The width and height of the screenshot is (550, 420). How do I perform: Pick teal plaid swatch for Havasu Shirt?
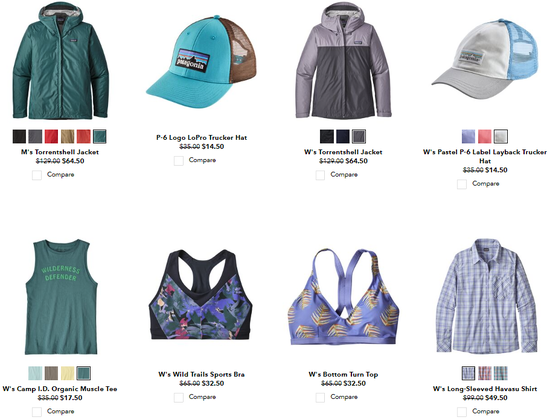click(501, 373)
